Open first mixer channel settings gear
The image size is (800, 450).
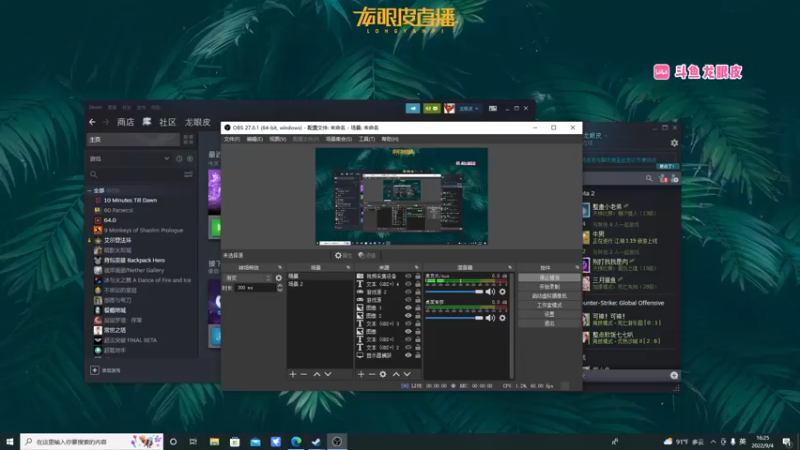503,292
